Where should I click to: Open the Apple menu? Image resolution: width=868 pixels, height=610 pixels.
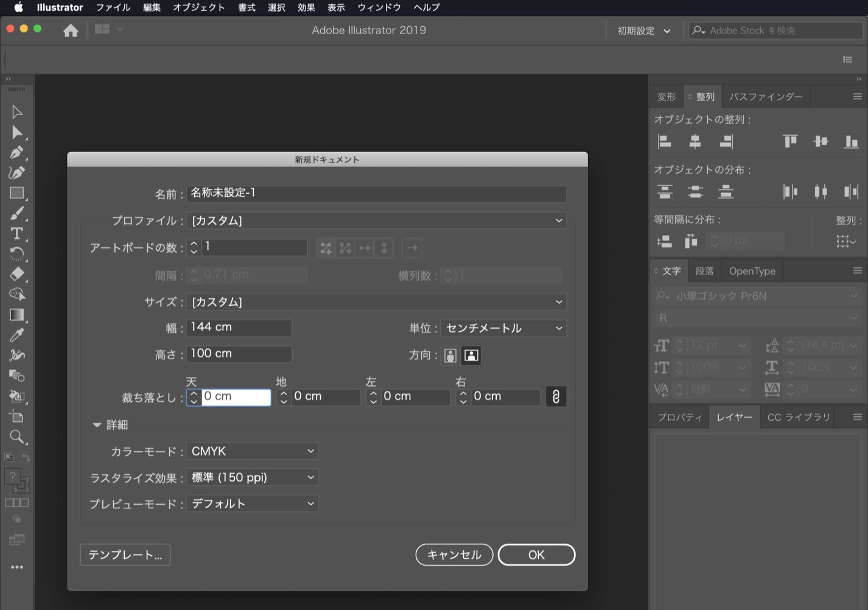18,7
